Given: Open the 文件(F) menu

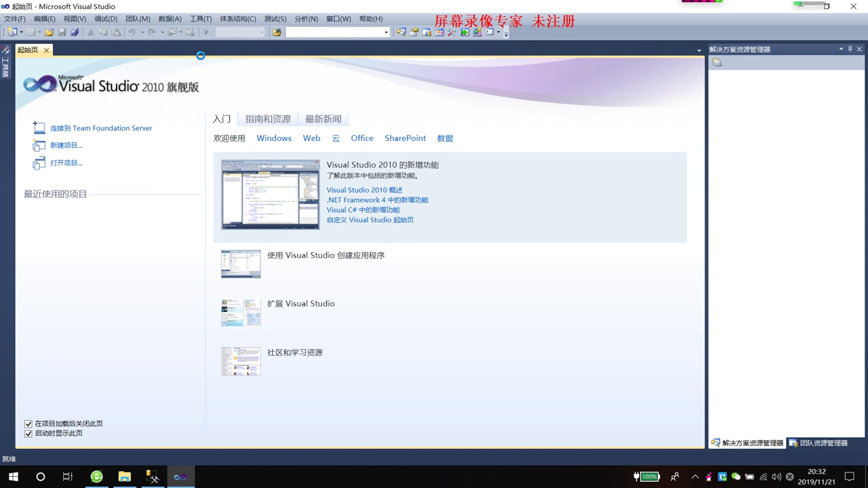Looking at the screenshot, I should pos(15,19).
